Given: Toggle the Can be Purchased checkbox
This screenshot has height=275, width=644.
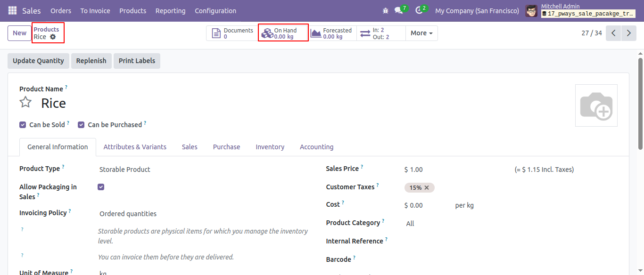Looking at the screenshot, I should pos(81,125).
